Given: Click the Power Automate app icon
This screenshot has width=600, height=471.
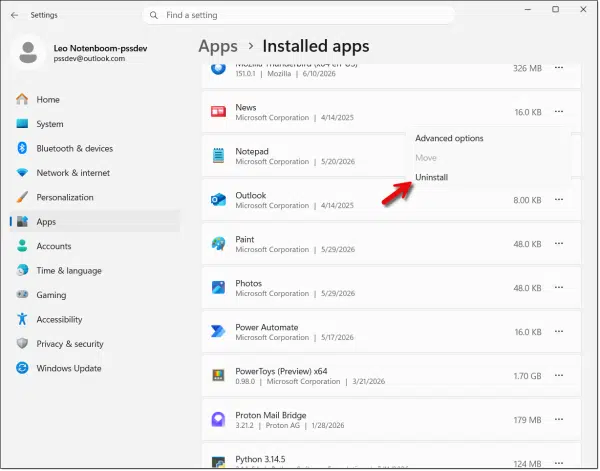Looking at the screenshot, I should (218, 331).
